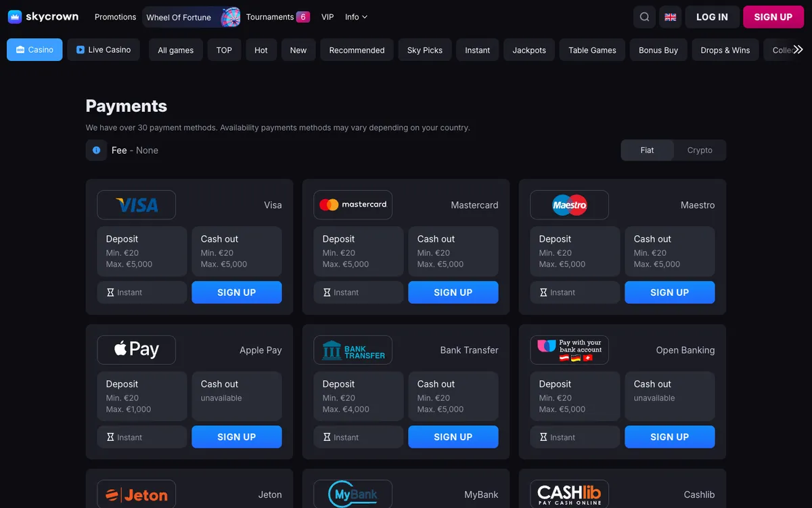
Task: Open Wheel Of Fortune
Action: click(x=191, y=17)
